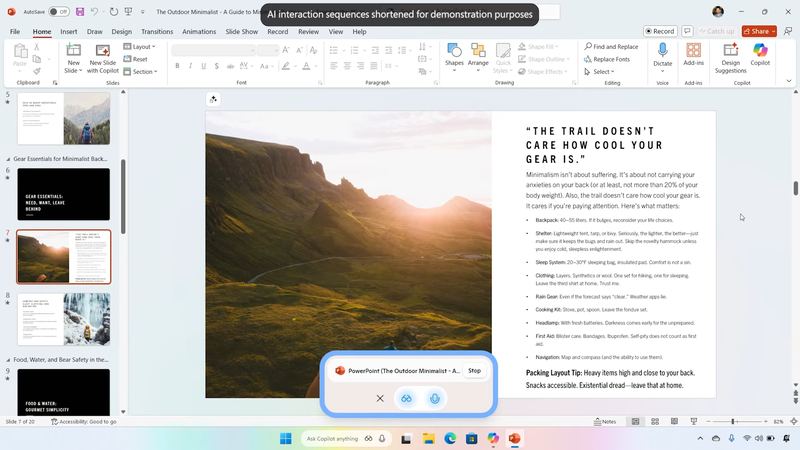Click the microphone button in Copilot overlay
Image resolution: width=800 pixels, height=450 pixels.
pos(435,398)
